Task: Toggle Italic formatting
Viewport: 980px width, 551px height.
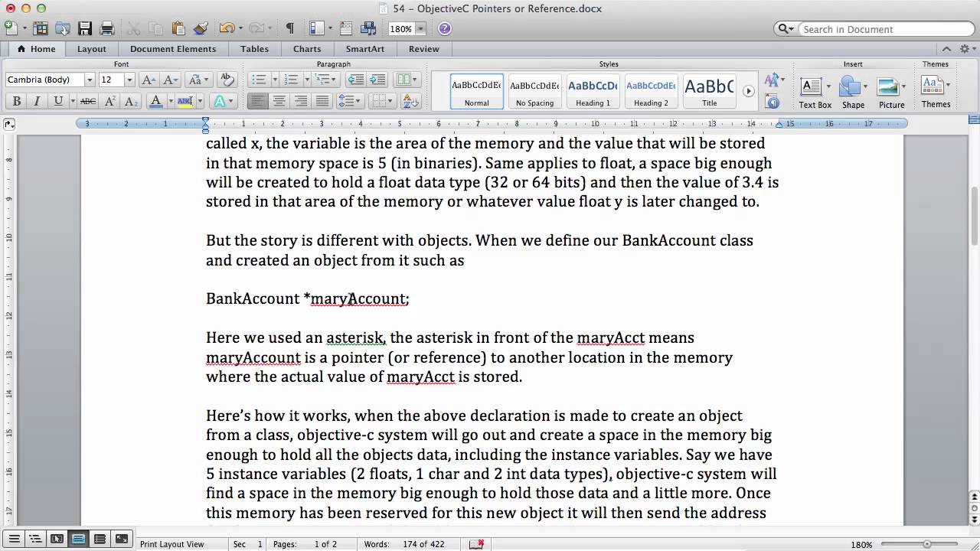Action: tap(37, 101)
